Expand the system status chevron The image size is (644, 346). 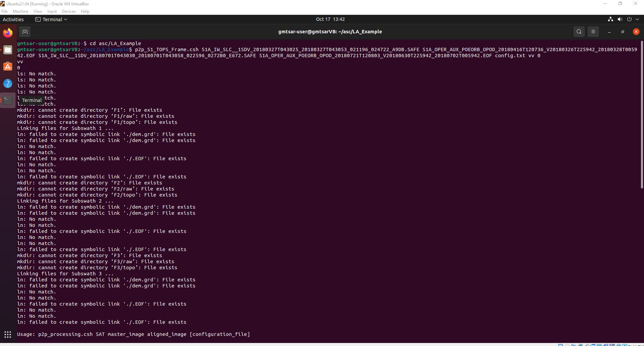[638, 19]
